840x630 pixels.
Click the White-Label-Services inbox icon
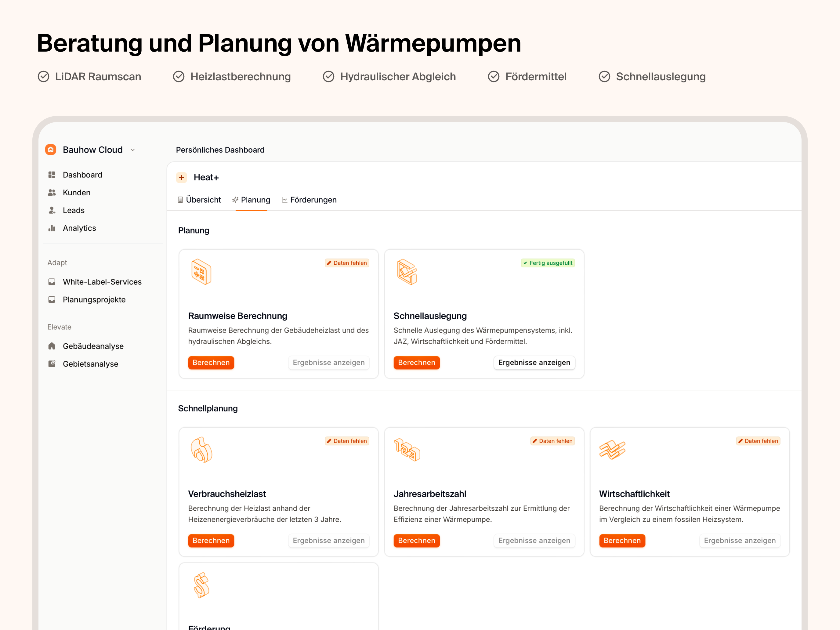coord(52,282)
